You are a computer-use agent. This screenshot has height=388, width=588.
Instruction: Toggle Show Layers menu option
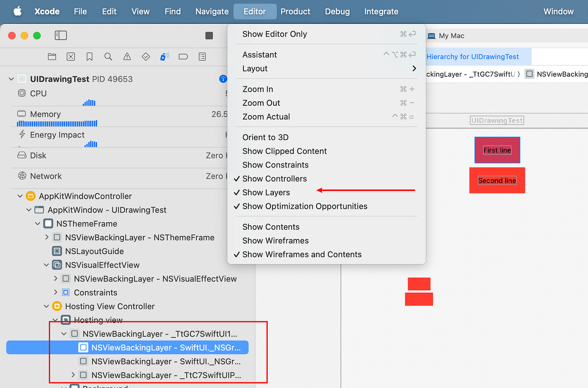click(x=326, y=192)
